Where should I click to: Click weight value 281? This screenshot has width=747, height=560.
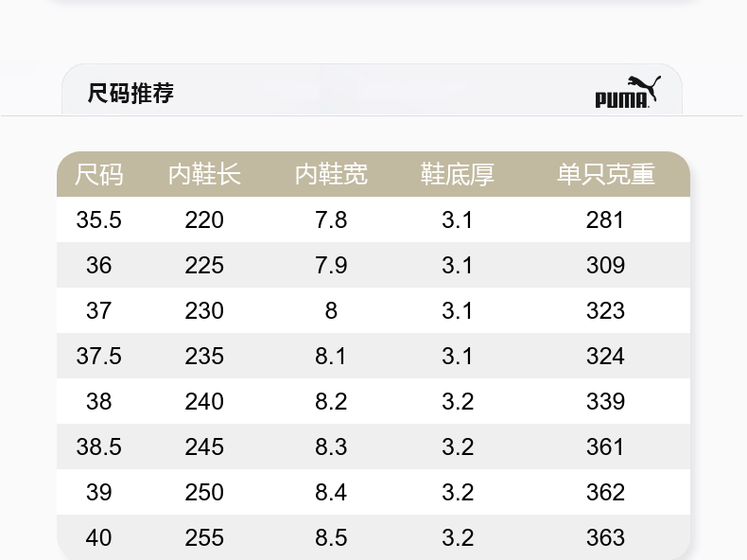(x=605, y=220)
